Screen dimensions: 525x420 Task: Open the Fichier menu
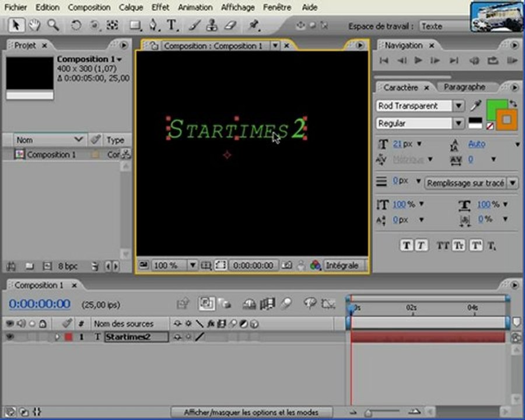pos(16,7)
